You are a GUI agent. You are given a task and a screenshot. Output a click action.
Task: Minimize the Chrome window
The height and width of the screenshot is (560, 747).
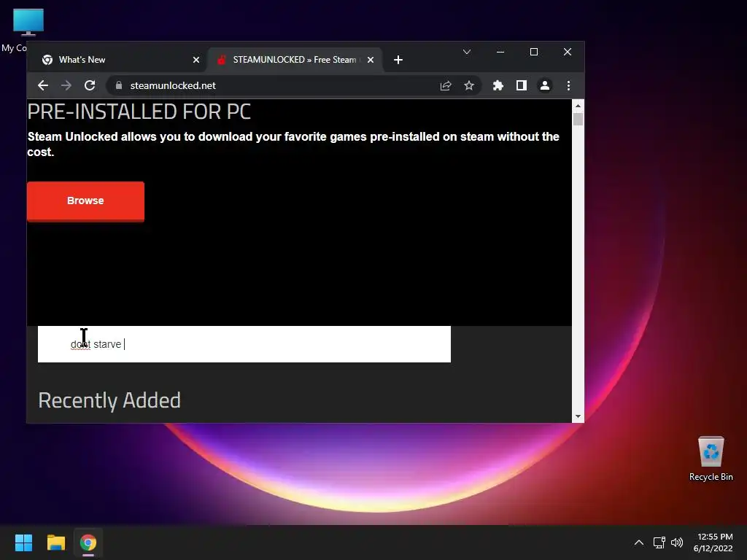(x=500, y=52)
